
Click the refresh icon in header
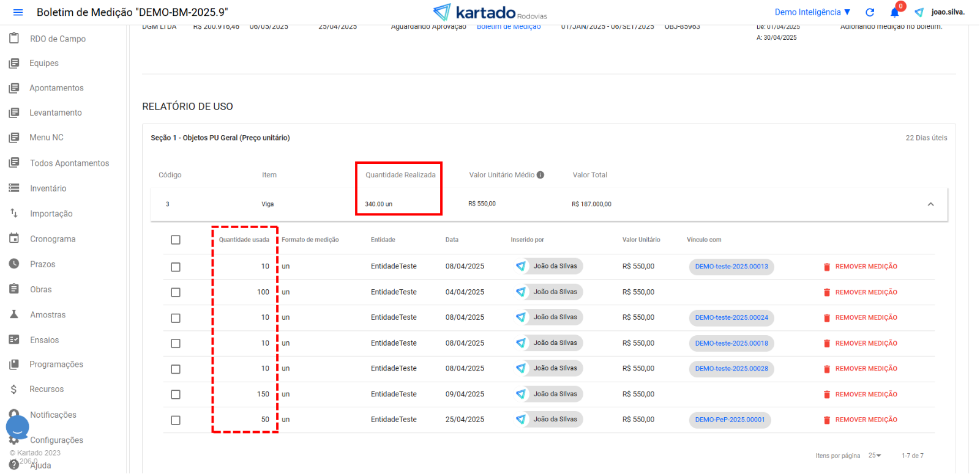point(870,12)
